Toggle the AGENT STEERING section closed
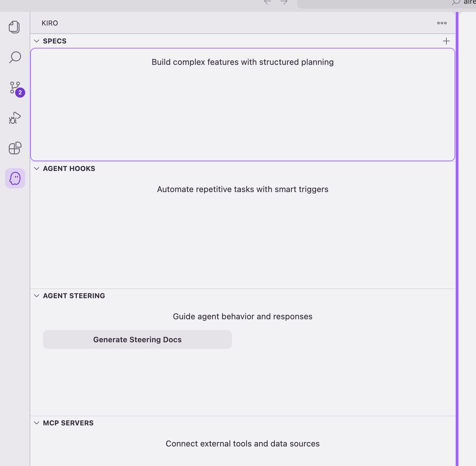 tap(36, 296)
